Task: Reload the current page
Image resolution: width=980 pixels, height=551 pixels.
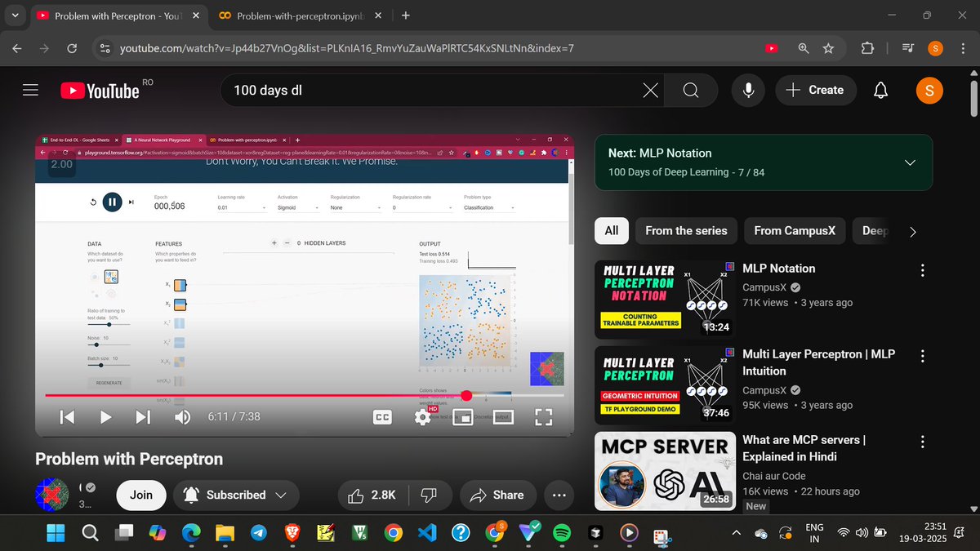Action: 72,48
